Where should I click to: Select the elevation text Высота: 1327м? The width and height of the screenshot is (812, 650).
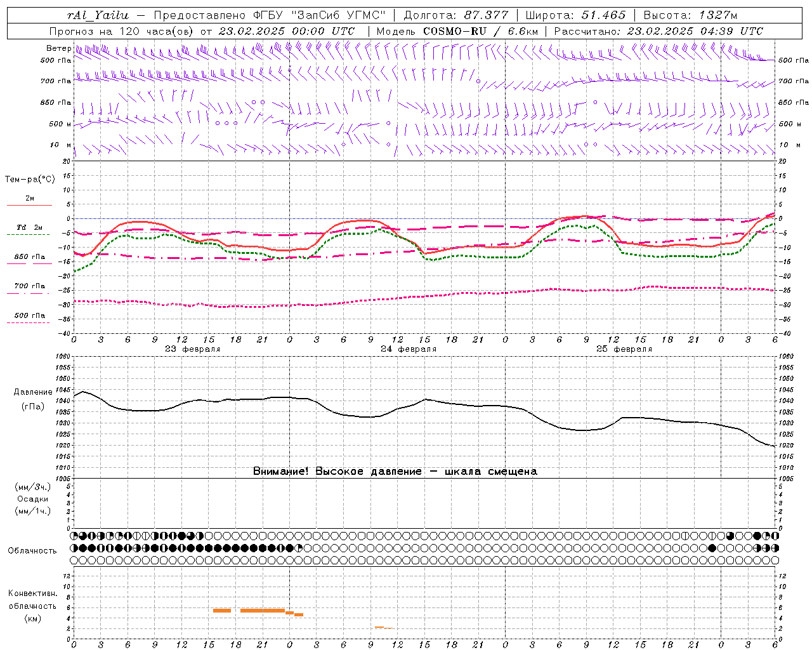[x=690, y=15]
